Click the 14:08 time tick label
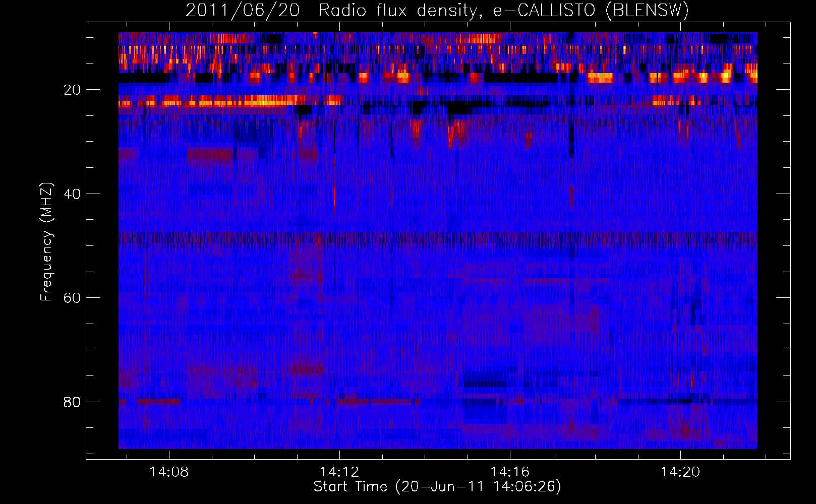Image resolution: width=816 pixels, height=504 pixels. 169,472
